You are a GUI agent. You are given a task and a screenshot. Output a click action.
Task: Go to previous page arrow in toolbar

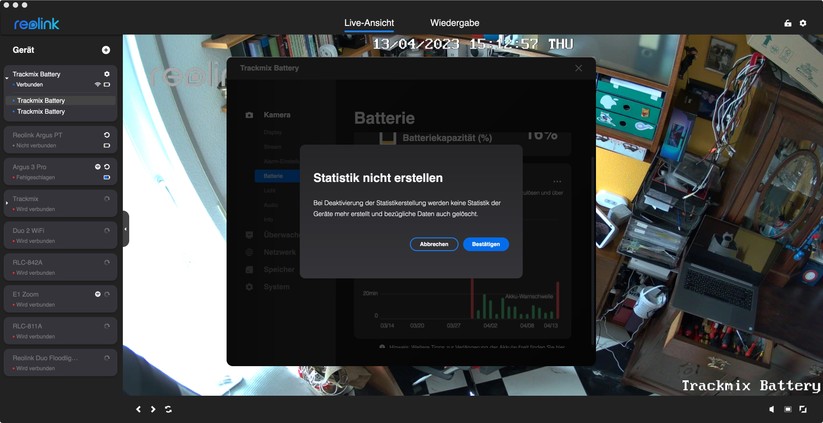(139, 409)
